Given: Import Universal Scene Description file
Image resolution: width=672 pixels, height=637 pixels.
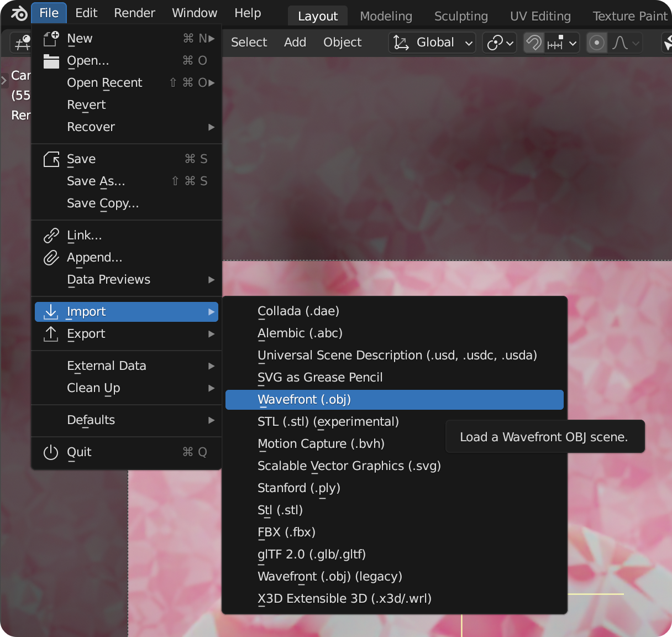Looking at the screenshot, I should coord(395,356).
